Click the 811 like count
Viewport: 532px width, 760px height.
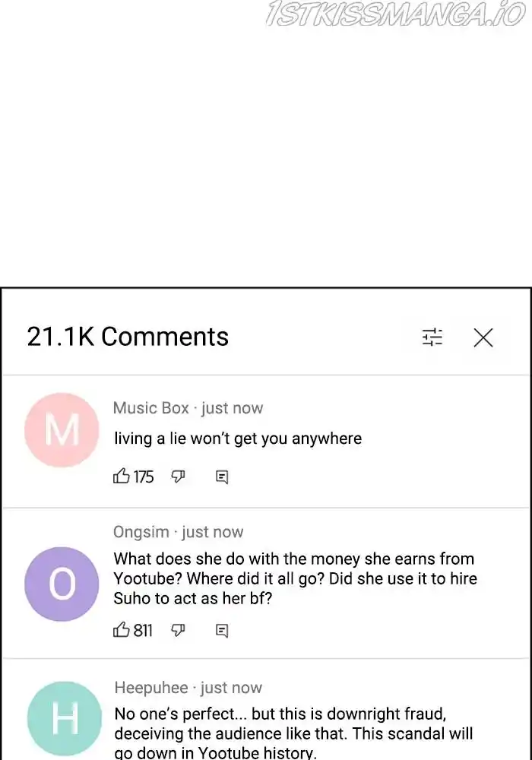point(143,630)
